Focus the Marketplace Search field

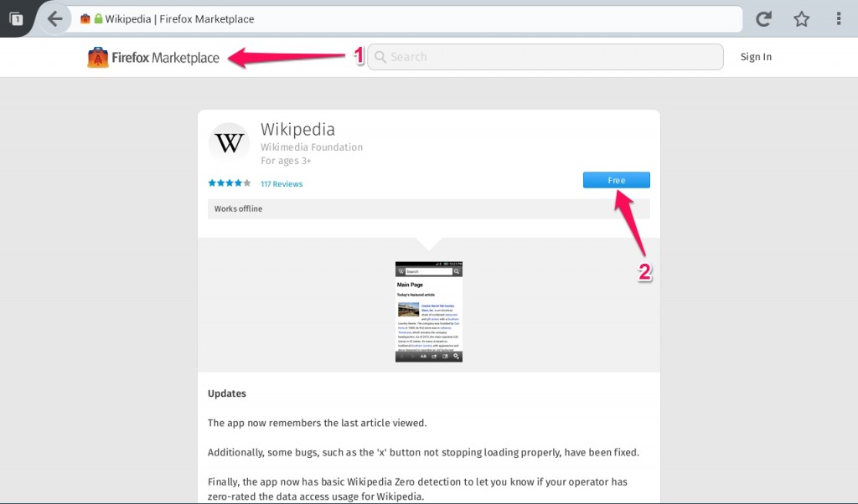click(x=545, y=57)
